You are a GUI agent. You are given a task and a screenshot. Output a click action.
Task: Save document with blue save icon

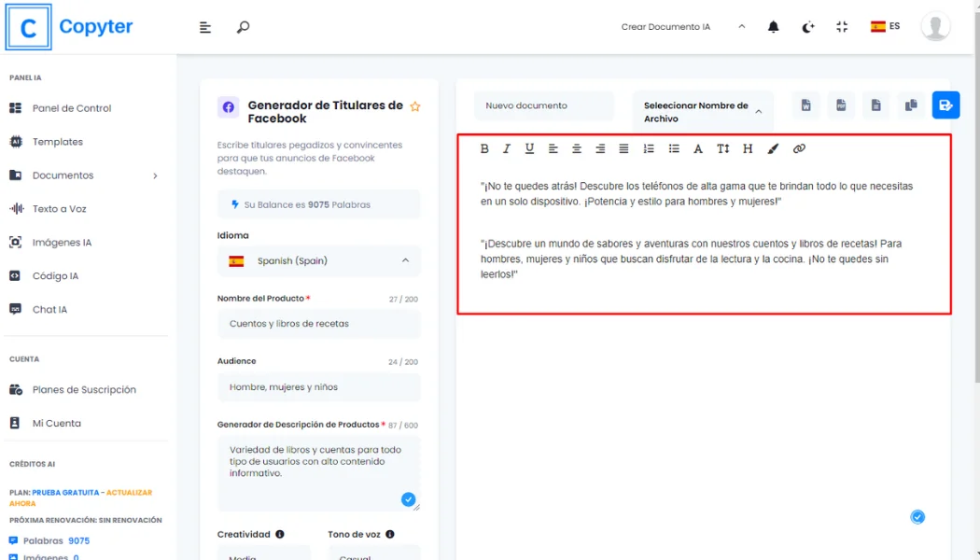945,105
